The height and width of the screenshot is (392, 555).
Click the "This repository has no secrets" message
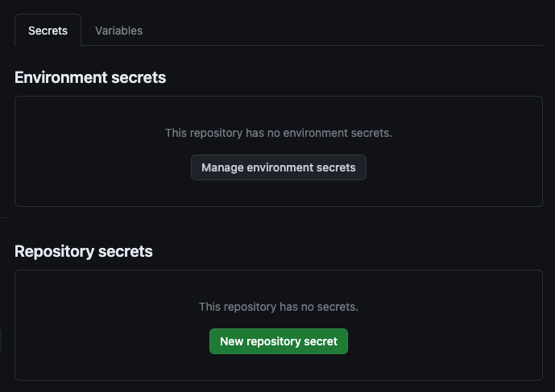[278, 307]
